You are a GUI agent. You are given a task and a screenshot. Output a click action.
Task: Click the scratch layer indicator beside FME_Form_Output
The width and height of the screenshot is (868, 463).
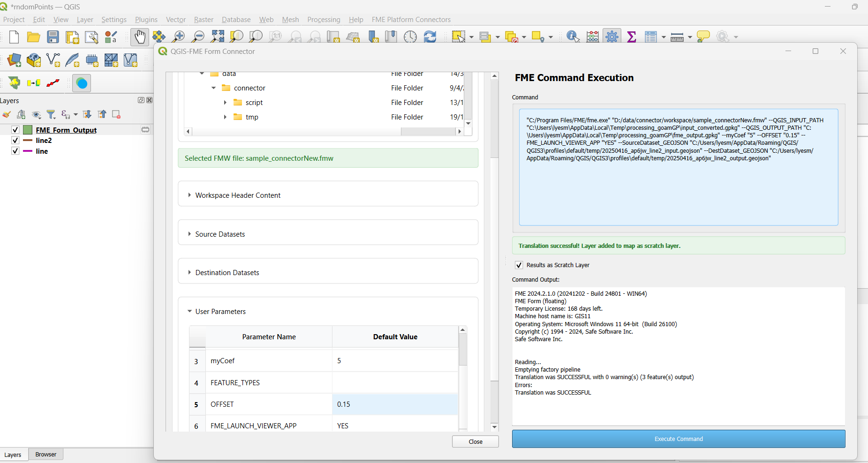[145, 130]
